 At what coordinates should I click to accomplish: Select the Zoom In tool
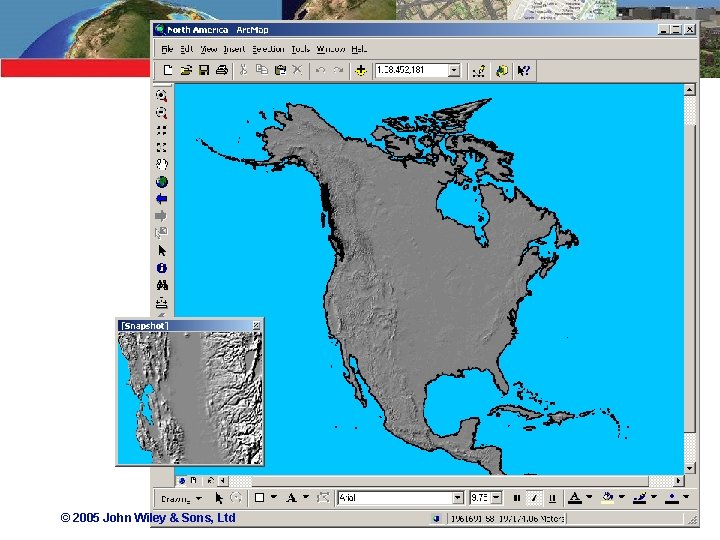161,96
